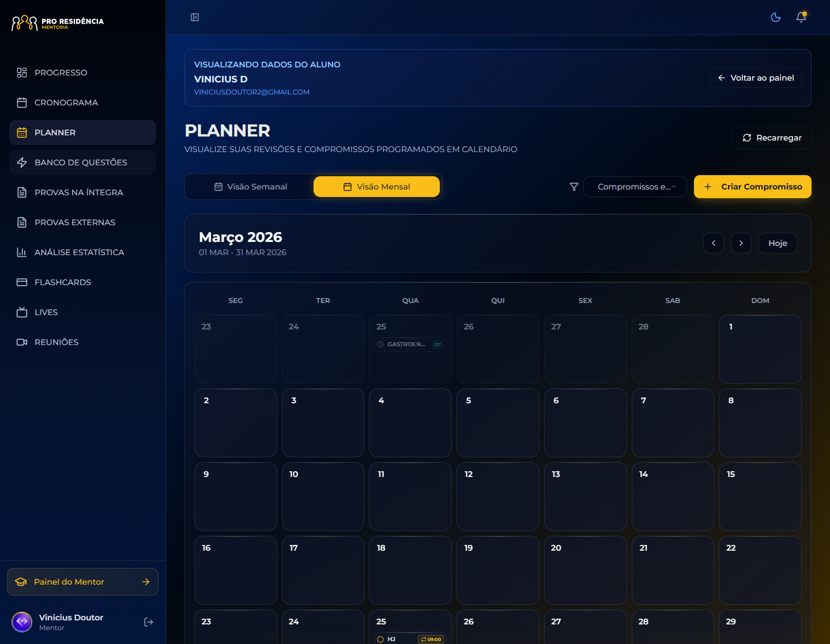
Task: Select February day 28 cell
Action: pyautogui.click(x=673, y=349)
